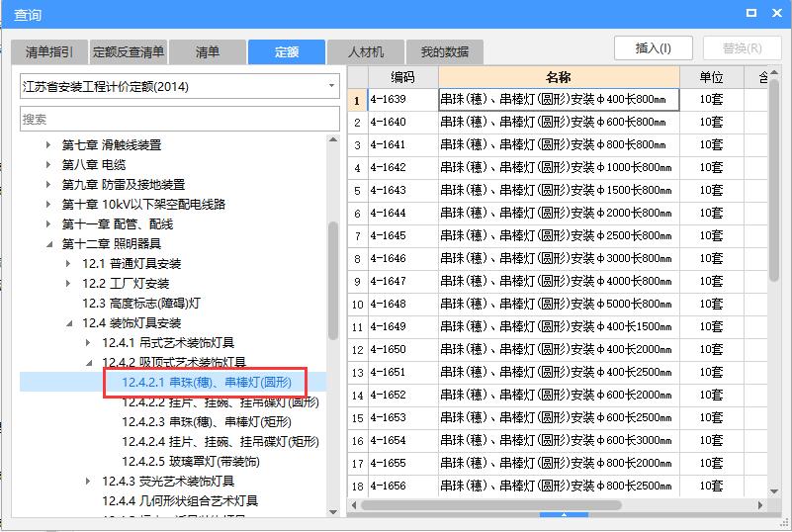The height and width of the screenshot is (532, 792).
Task: Expand 12.4.3 荧光艺术装饰灯具 node
Action: point(88,482)
